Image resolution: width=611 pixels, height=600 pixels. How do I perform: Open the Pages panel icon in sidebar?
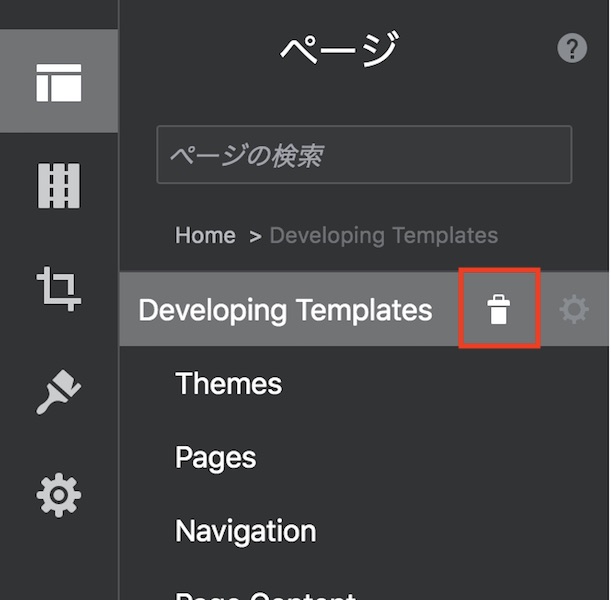(x=58, y=82)
